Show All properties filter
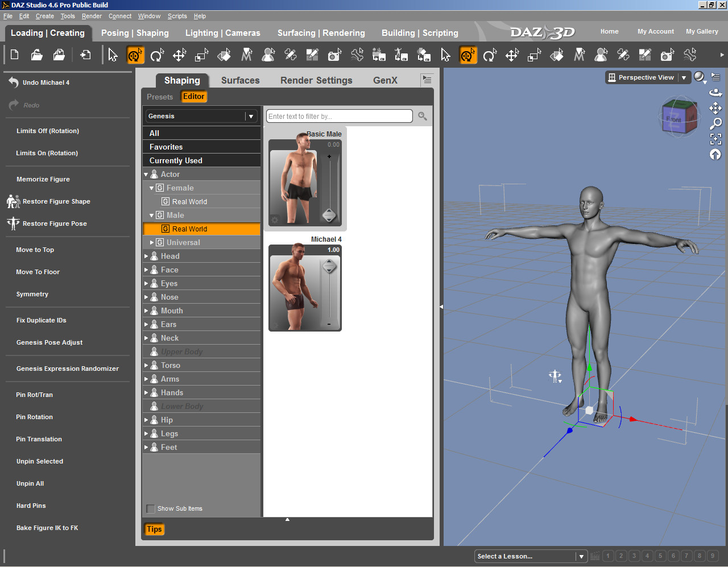This screenshot has width=728, height=567. (201, 133)
